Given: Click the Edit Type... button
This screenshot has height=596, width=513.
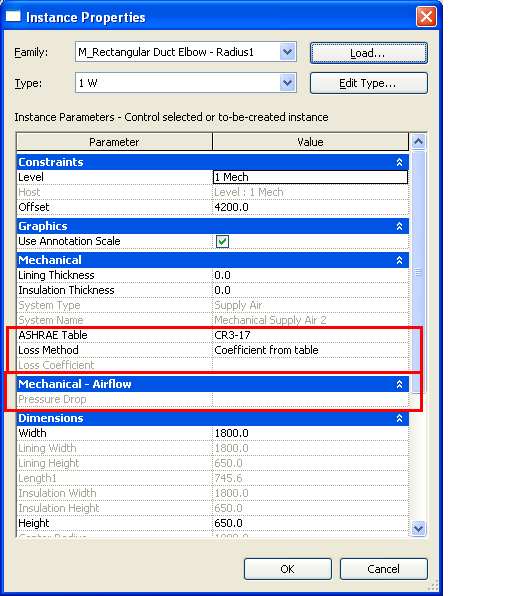Looking at the screenshot, I should tap(369, 83).
